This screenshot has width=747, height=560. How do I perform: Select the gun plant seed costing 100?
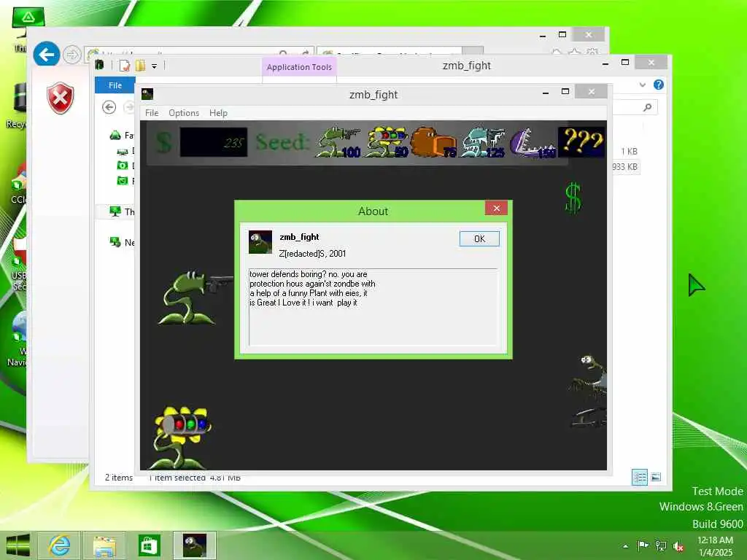click(x=338, y=142)
